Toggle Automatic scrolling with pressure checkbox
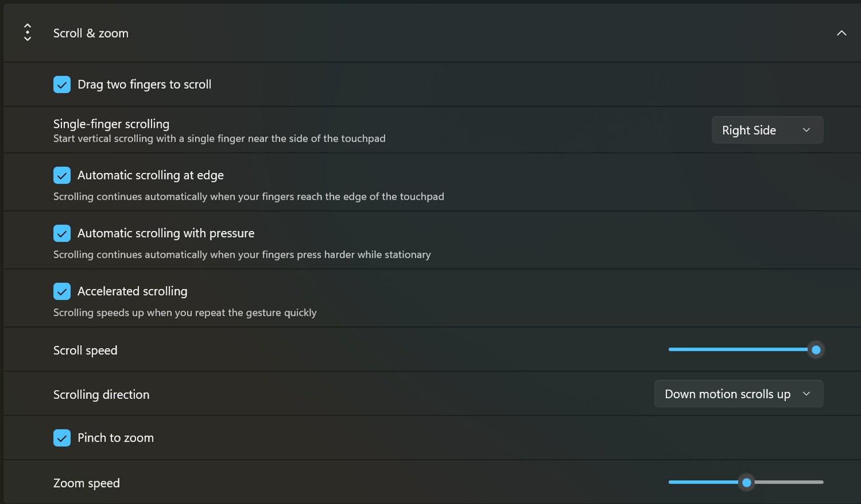861x504 pixels. pyautogui.click(x=62, y=233)
